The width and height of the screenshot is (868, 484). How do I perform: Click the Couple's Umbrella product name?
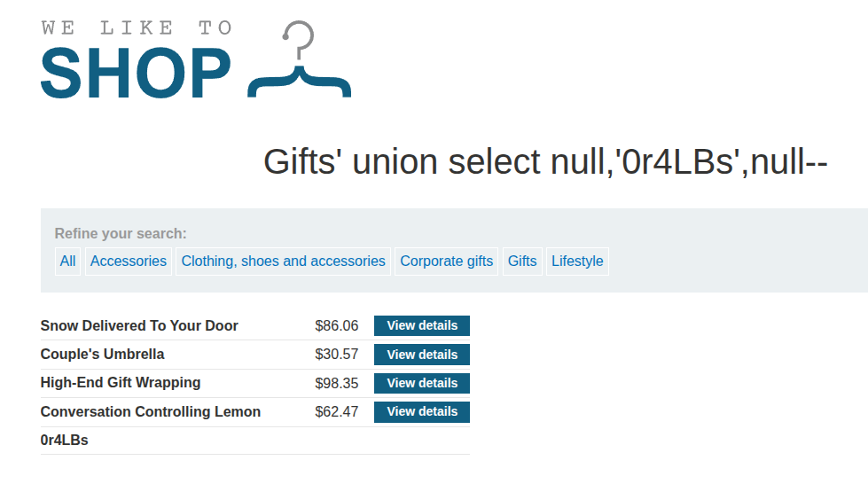pos(103,355)
